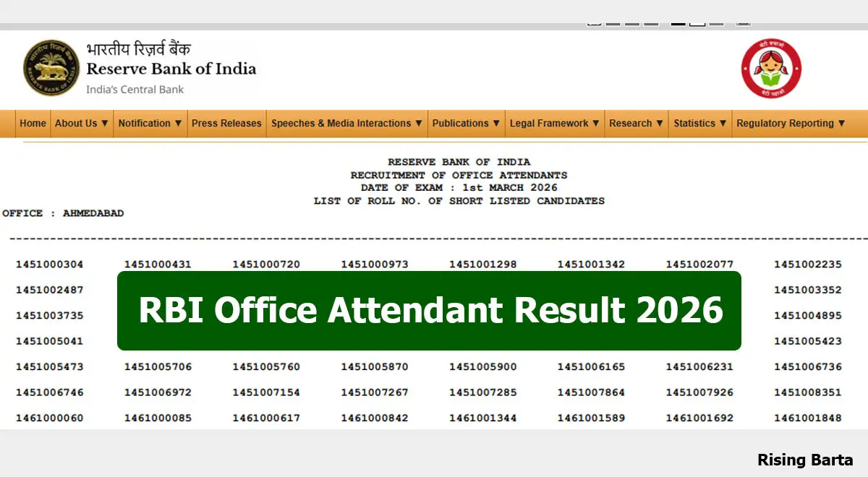Viewport: 868px width, 477px height.
Task: Select roll number 1461000085
Action: tap(158, 418)
